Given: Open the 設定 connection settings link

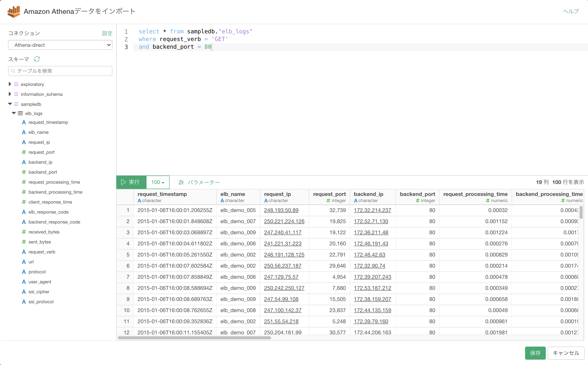Looking at the screenshot, I should (x=107, y=33).
